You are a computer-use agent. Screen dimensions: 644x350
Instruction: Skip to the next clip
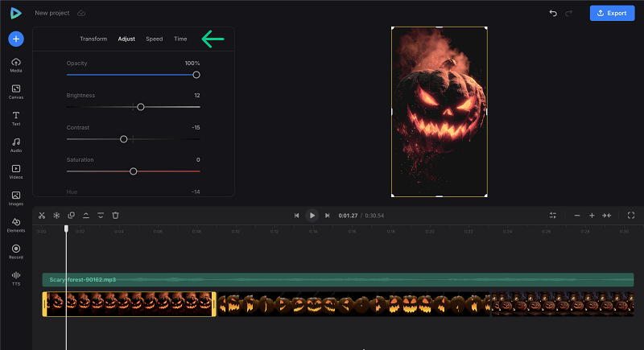click(328, 216)
